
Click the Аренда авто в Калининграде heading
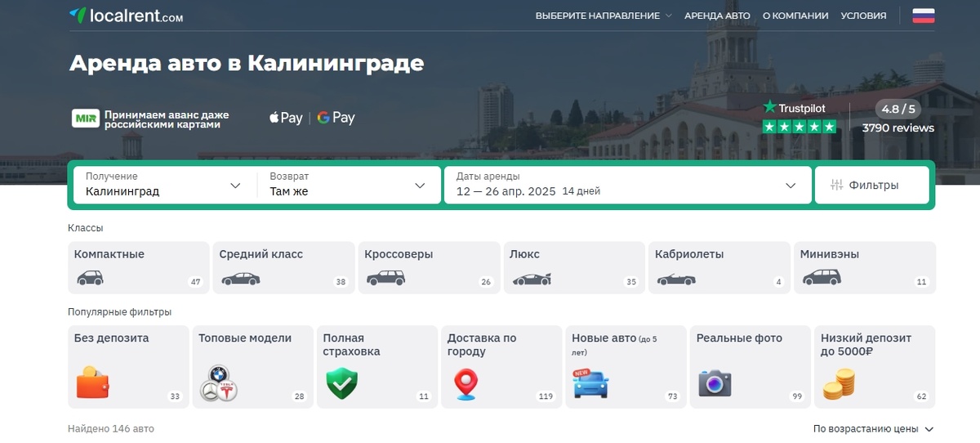(247, 64)
